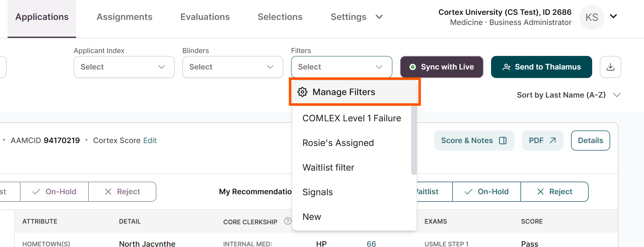Toggle the right-side On-Hold decision
Screen dimensions: 644x247
coord(486,192)
